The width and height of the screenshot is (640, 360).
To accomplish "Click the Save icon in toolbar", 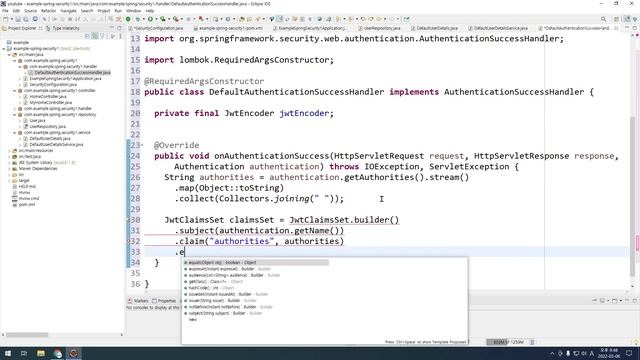I will [x=18, y=19].
